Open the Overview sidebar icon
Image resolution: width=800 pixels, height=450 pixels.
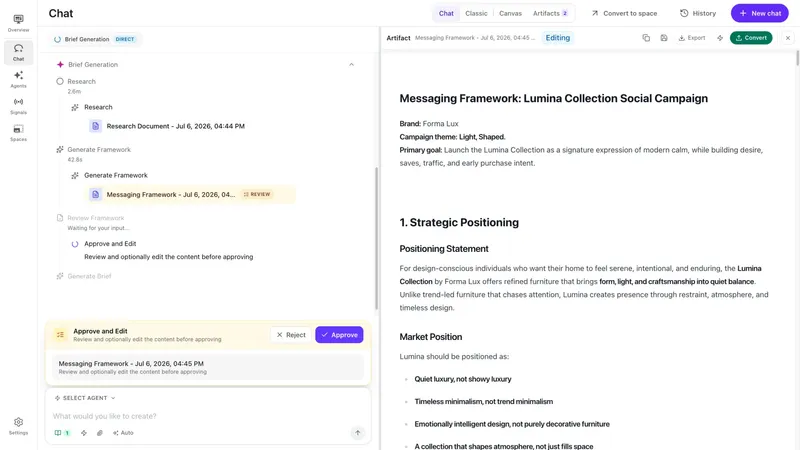[18, 23]
